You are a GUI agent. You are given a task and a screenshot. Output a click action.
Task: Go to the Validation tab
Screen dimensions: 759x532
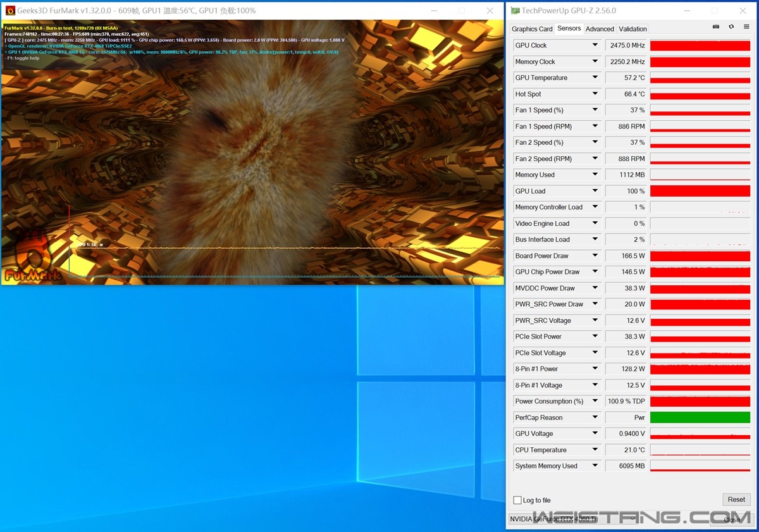(x=632, y=29)
